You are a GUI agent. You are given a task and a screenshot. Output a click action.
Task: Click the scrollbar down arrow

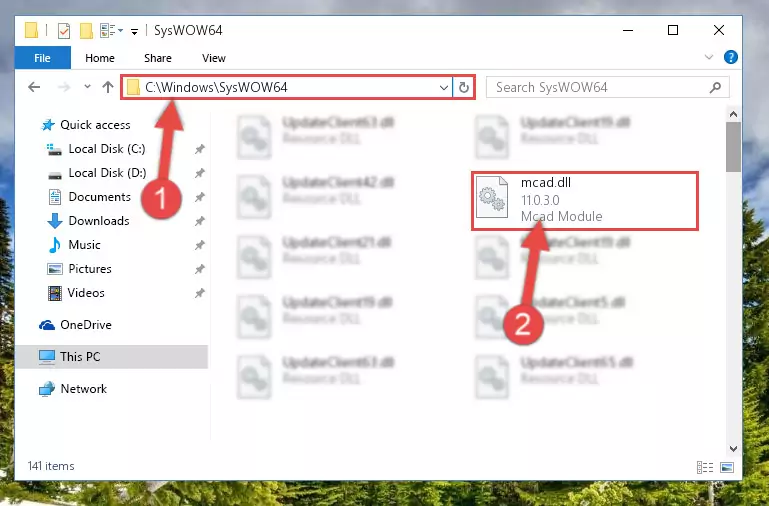733,448
